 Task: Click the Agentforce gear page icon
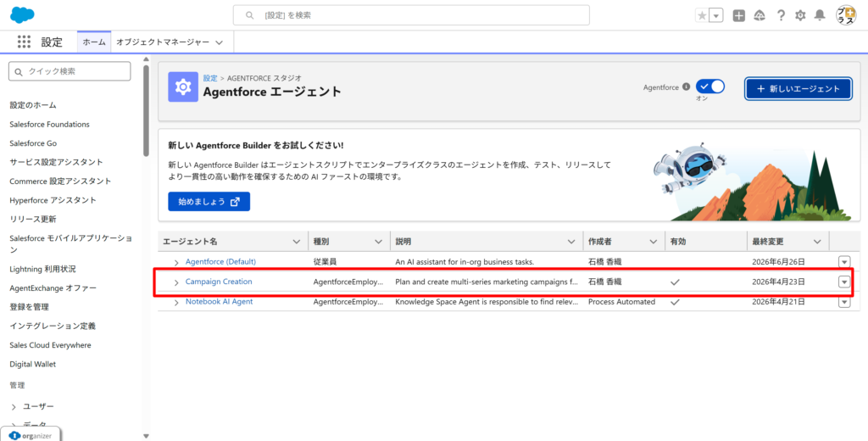(x=183, y=87)
